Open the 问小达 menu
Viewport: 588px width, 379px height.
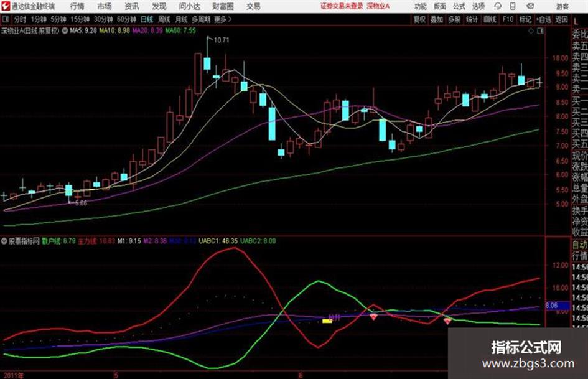click(x=189, y=6)
